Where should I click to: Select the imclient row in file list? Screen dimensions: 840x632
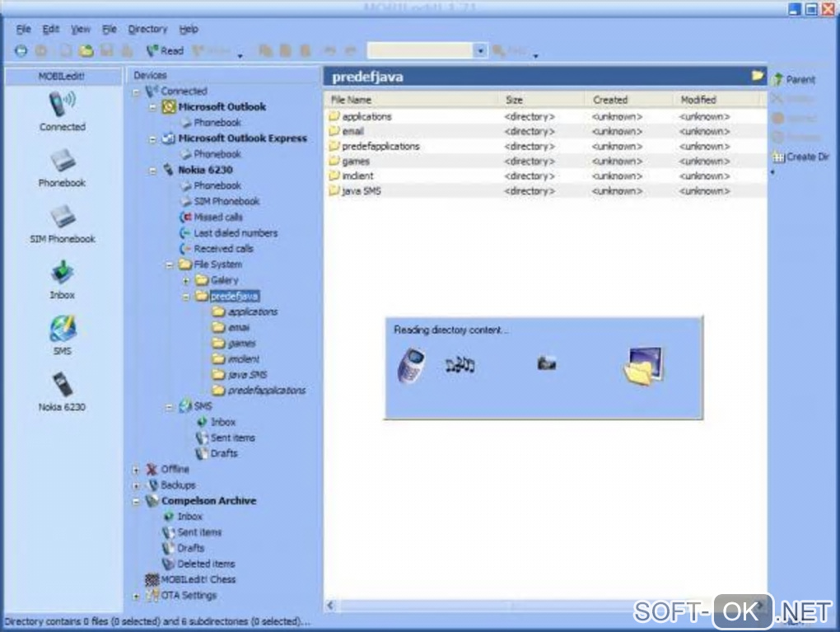(545, 176)
